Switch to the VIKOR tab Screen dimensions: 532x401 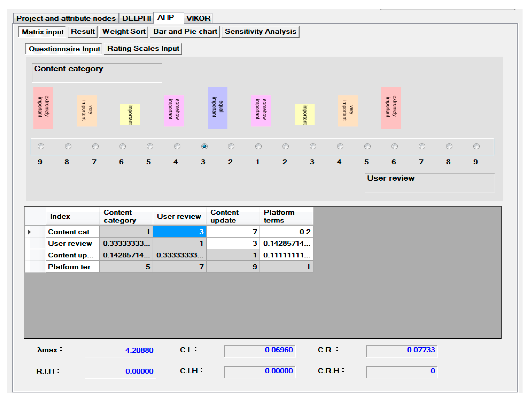[x=198, y=18]
